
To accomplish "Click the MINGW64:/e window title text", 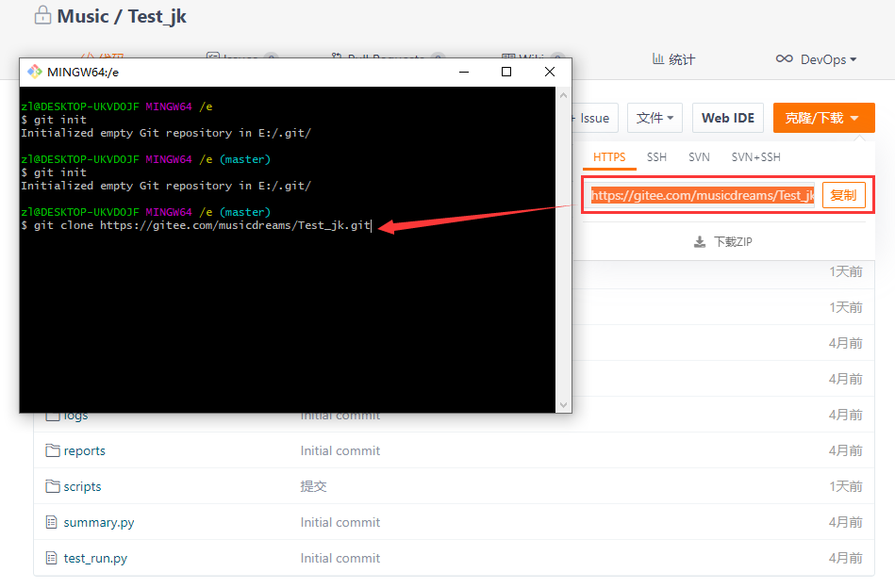I will click(83, 72).
